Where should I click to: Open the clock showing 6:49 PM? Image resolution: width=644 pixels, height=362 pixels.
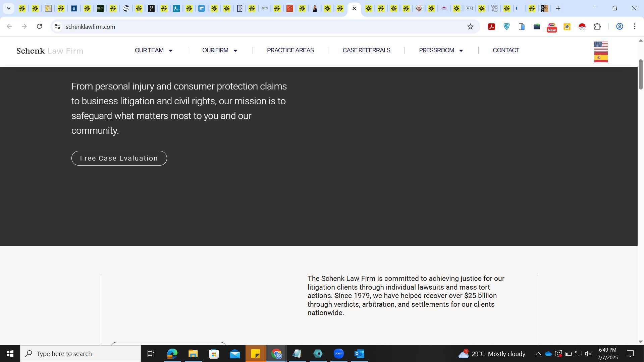[607, 354]
